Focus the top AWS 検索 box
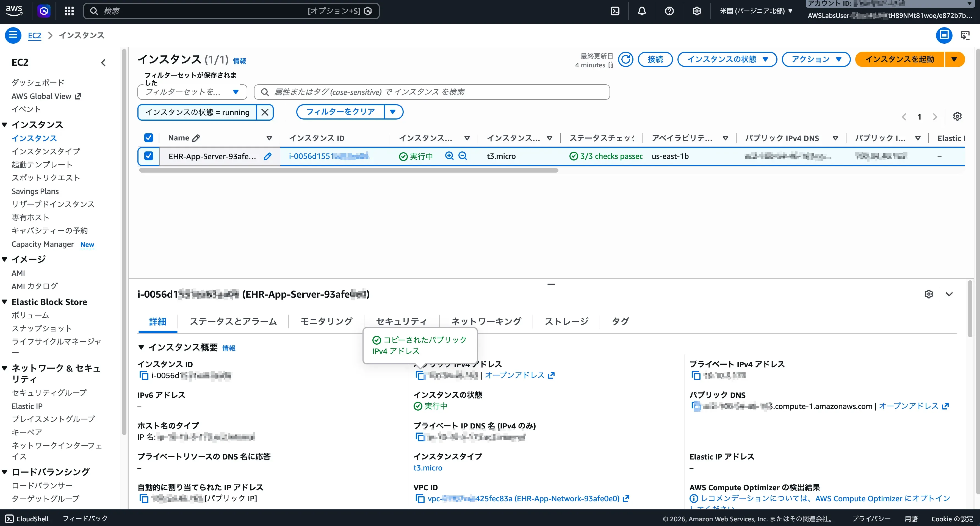This screenshot has width=980, height=526. (231, 11)
